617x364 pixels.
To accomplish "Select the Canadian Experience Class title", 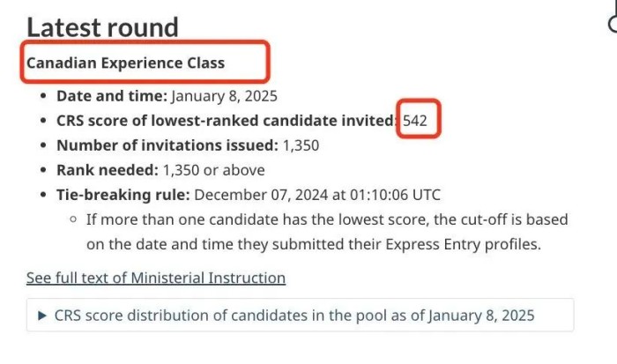I will (x=125, y=63).
